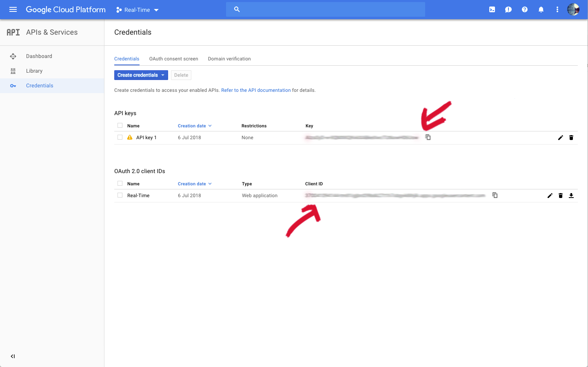This screenshot has width=588, height=367.
Task: Click the Type column header
Action: click(x=247, y=184)
